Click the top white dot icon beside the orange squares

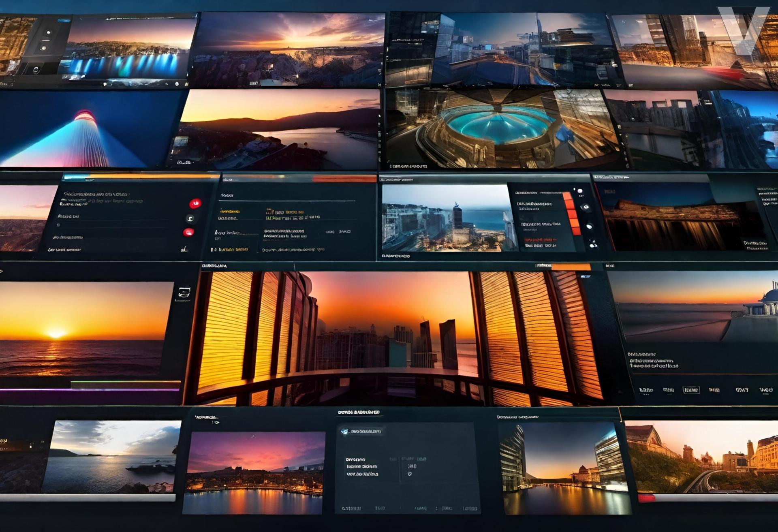coord(580,190)
